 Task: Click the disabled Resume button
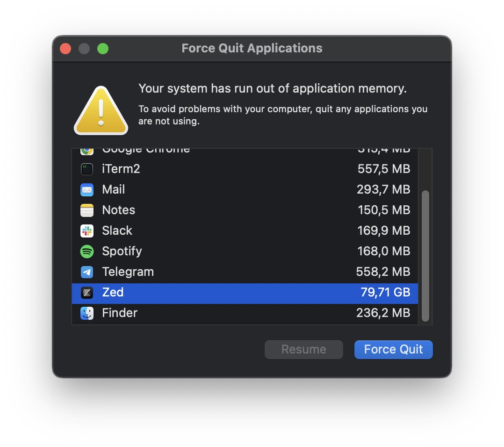pyautogui.click(x=303, y=349)
